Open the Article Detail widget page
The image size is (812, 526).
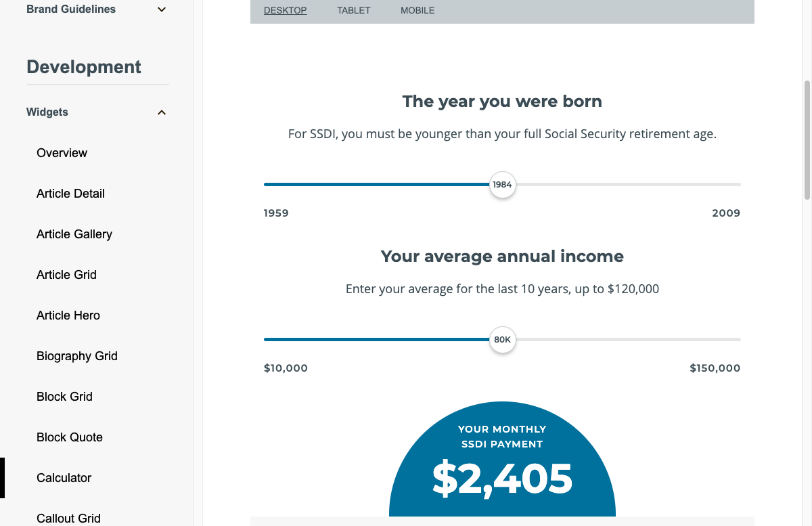tap(70, 194)
